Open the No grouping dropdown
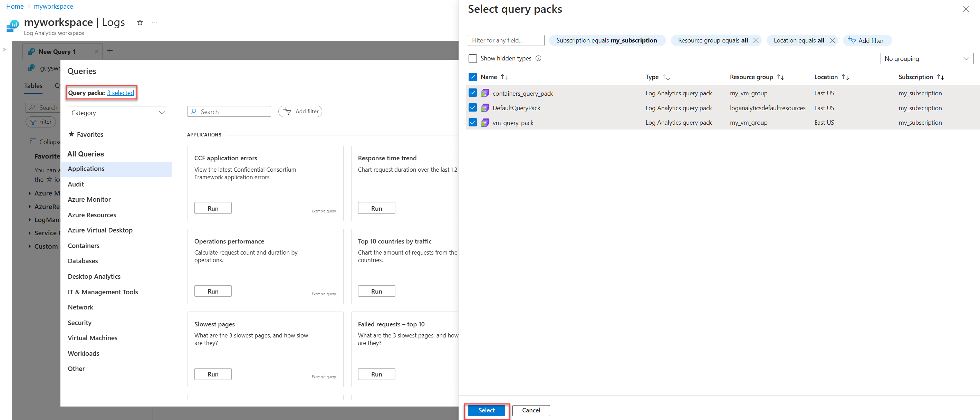Screen dimensions: 980x420 coord(927,58)
